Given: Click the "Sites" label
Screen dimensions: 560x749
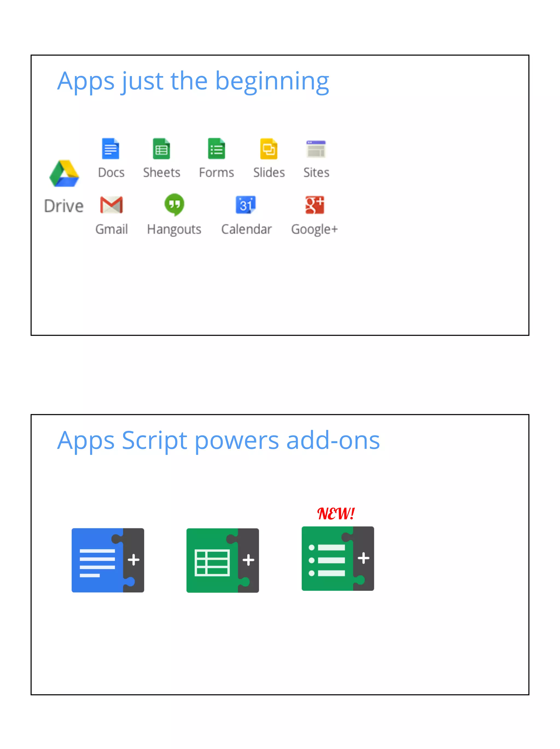Looking at the screenshot, I should point(316,172).
